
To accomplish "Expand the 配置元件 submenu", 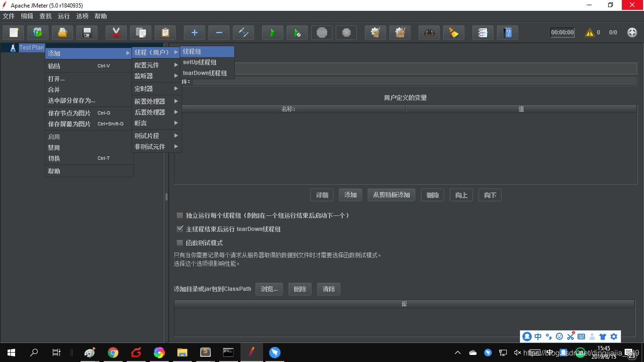I will [x=157, y=65].
